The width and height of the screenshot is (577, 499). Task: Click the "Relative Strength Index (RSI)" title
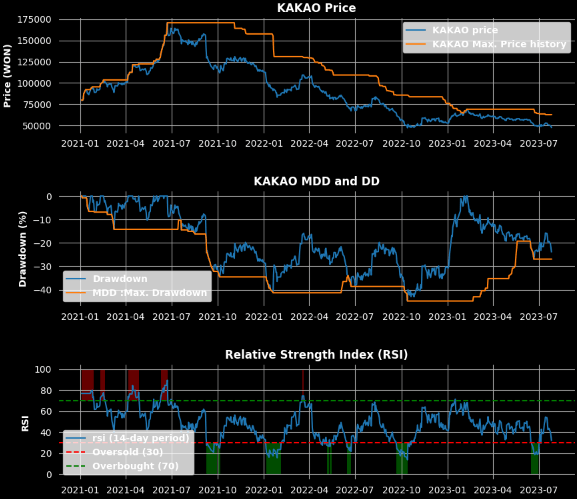(x=316, y=354)
